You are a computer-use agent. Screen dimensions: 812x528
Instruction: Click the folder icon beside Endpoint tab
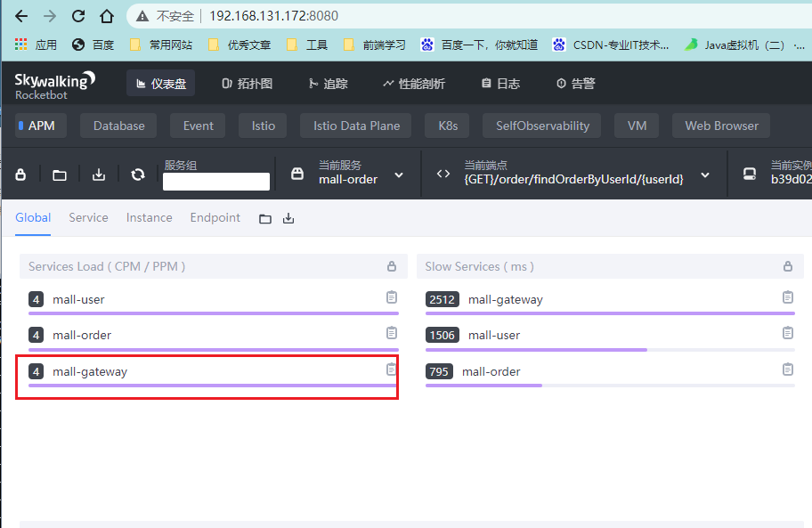pos(265,218)
